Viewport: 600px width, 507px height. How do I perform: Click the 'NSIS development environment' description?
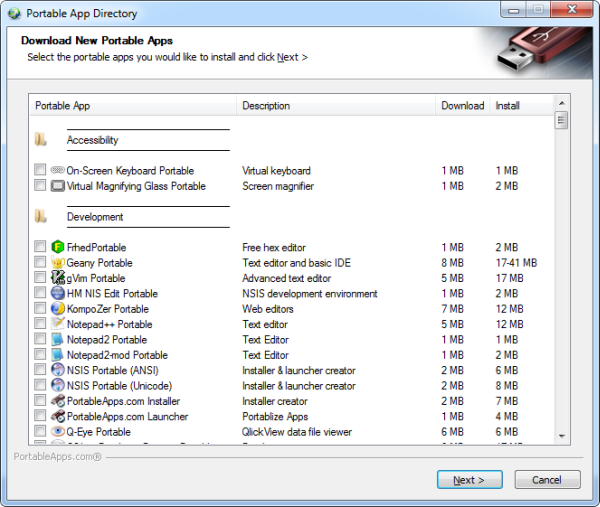point(310,293)
